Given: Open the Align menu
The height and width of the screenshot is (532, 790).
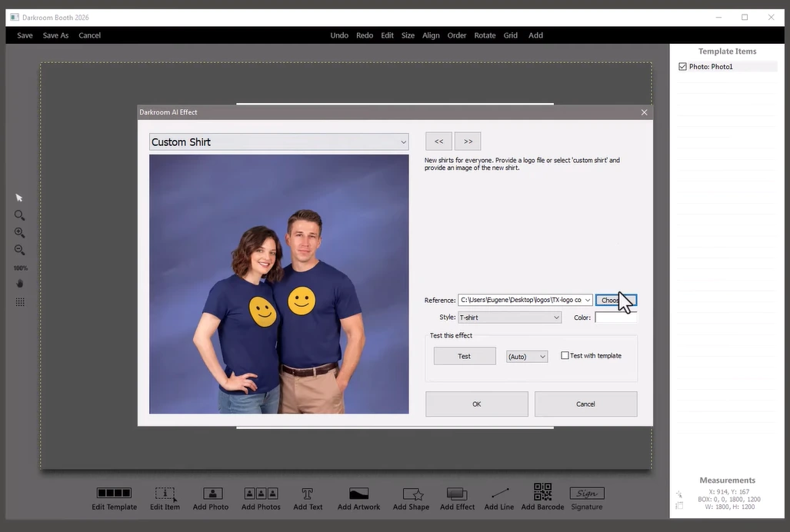Looking at the screenshot, I should (x=431, y=35).
